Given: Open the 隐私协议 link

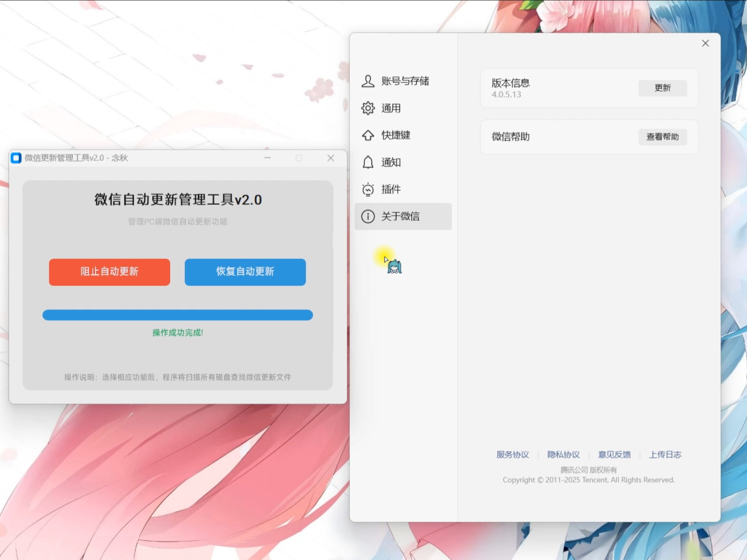Looking at the screenshot, I should click(563, 455).
